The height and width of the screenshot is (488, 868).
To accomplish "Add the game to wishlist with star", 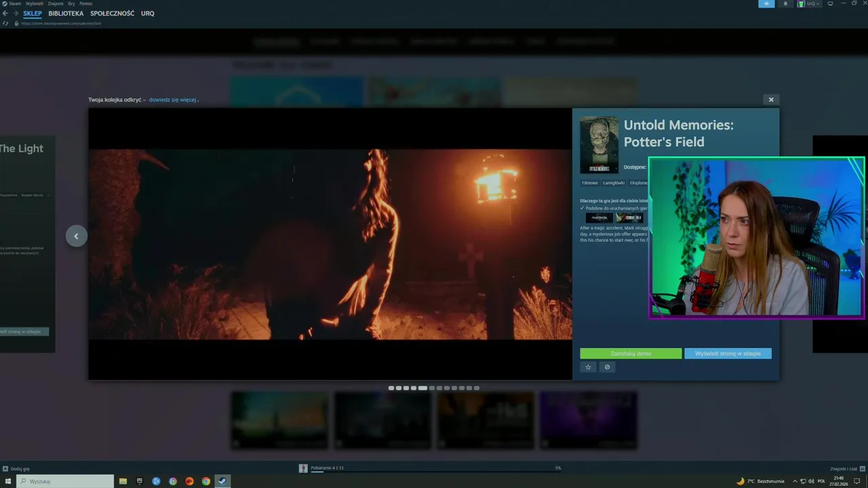I will tap(588, 367).
